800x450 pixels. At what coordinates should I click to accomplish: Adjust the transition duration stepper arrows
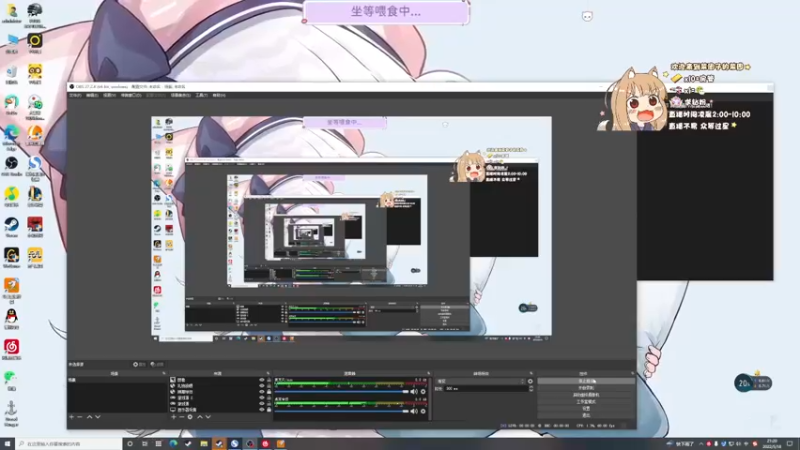[531, 389]
